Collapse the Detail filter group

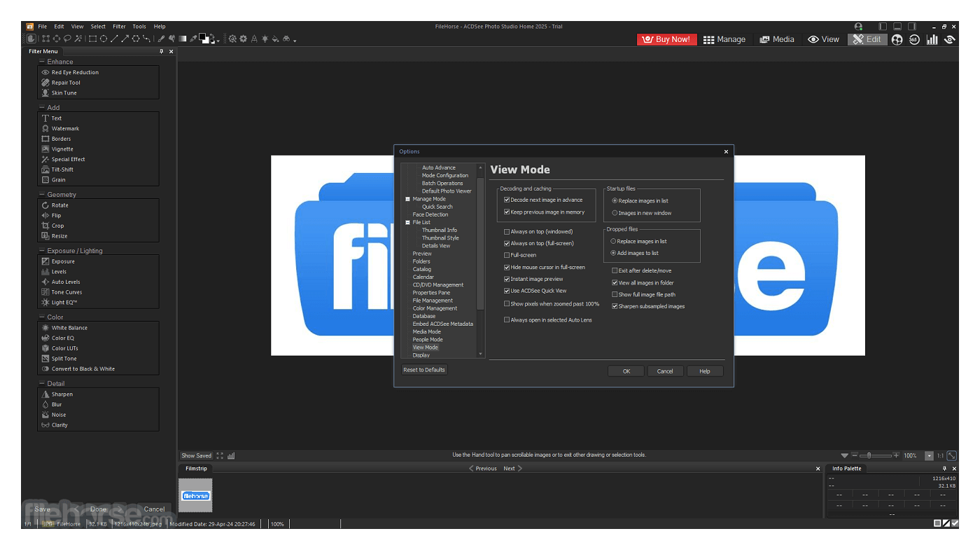(x=42, y=383)
